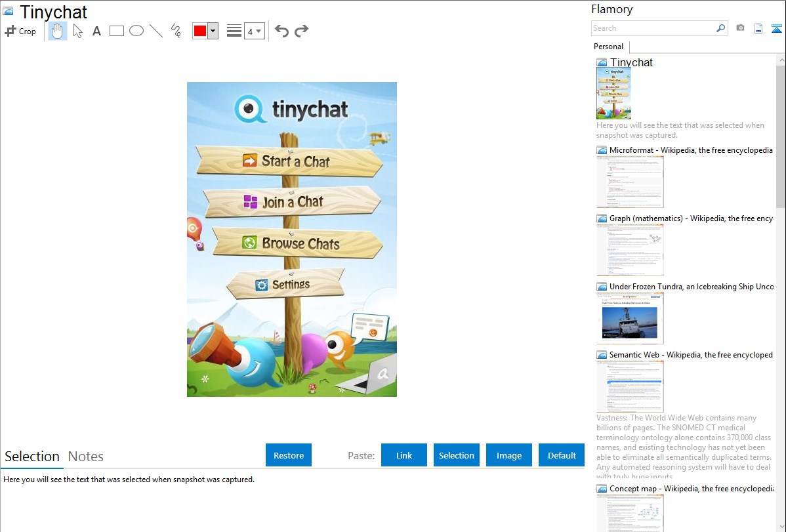Click the Restore button
The width and height of the screenshot is (786, 532).
click(289, 455)
